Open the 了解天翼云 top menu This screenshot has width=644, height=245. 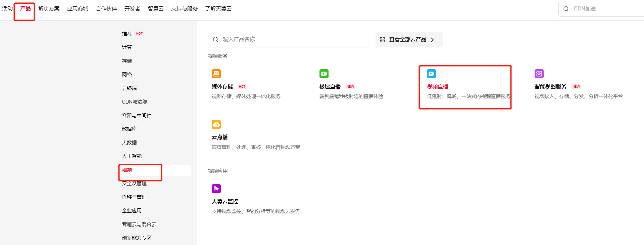218,9
